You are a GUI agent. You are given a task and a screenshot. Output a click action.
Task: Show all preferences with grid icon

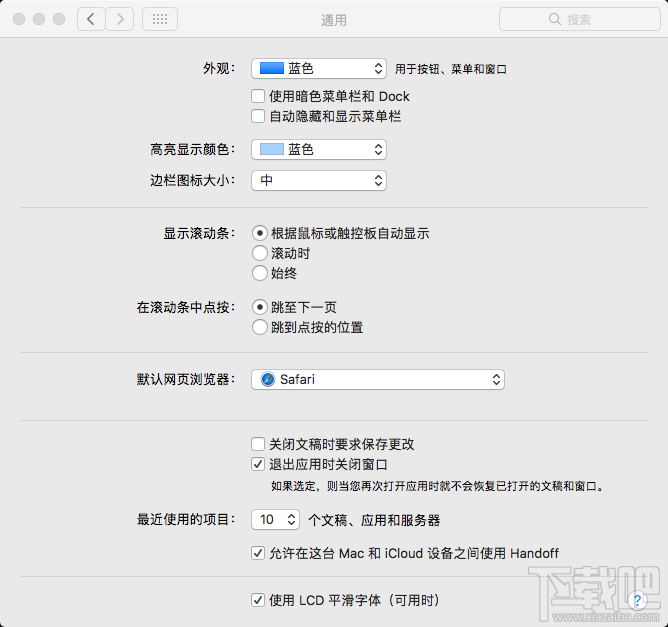pyautogui.click(x=160, y=19)
